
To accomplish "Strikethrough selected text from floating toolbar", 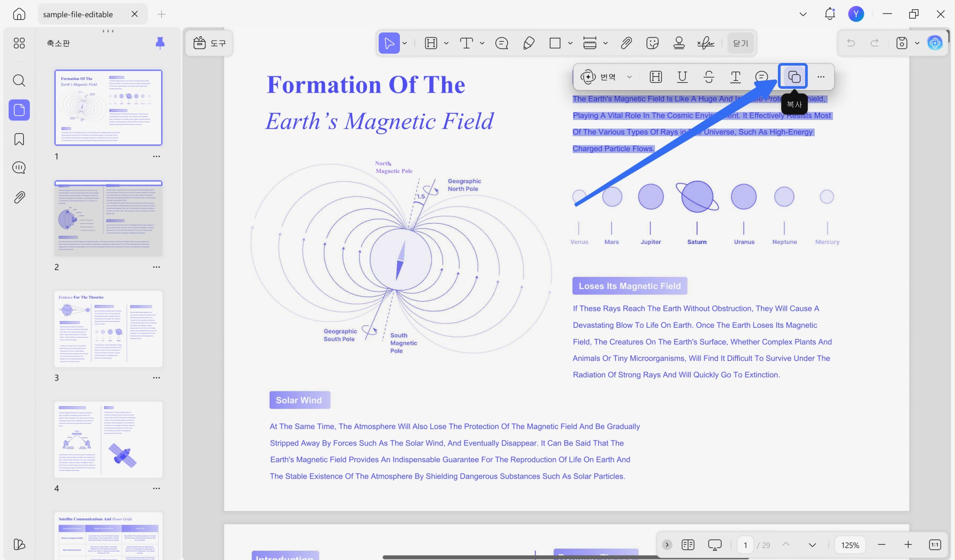I will [x=709, y=77].
